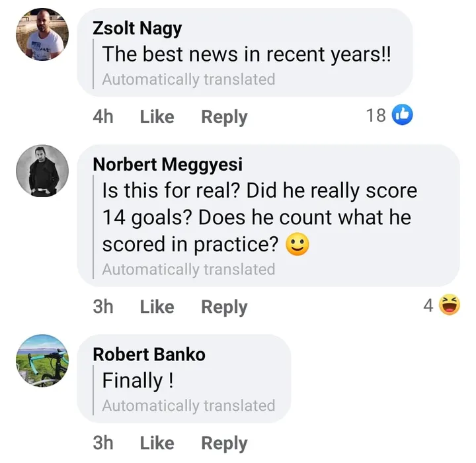Like Zsolt Nagy's comment

click(x=157, y=116)
